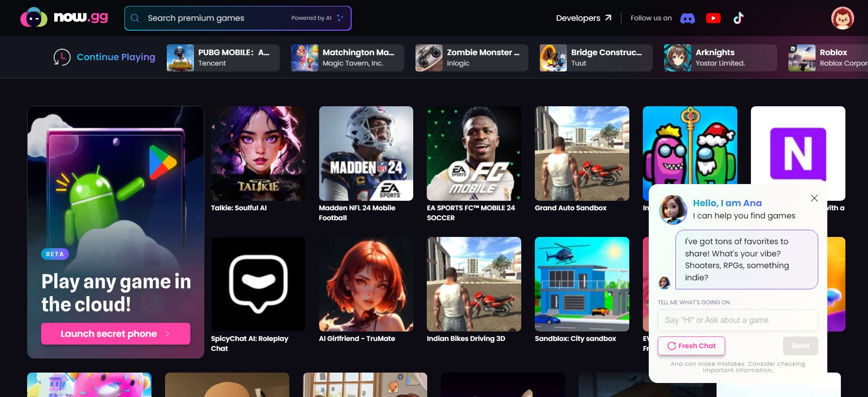Click the Talkie: Soulful AI title

pos(239,208)
